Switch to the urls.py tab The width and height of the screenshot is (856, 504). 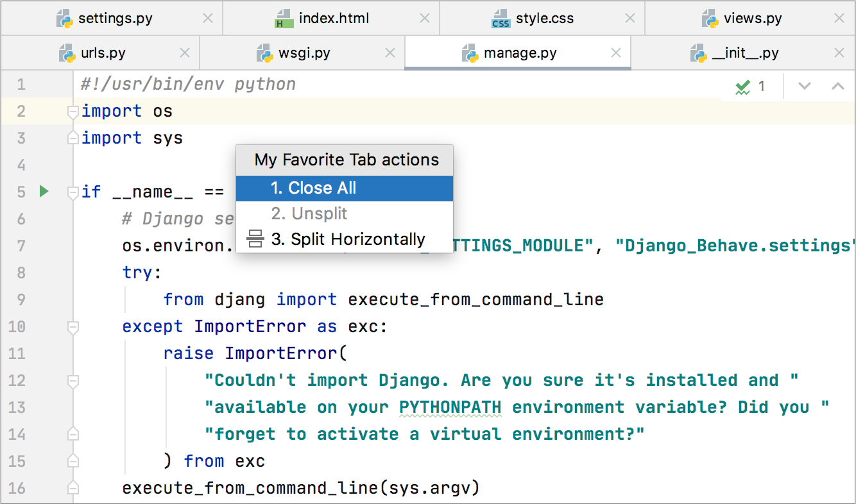pyautogui.click(x=103, y=53)
